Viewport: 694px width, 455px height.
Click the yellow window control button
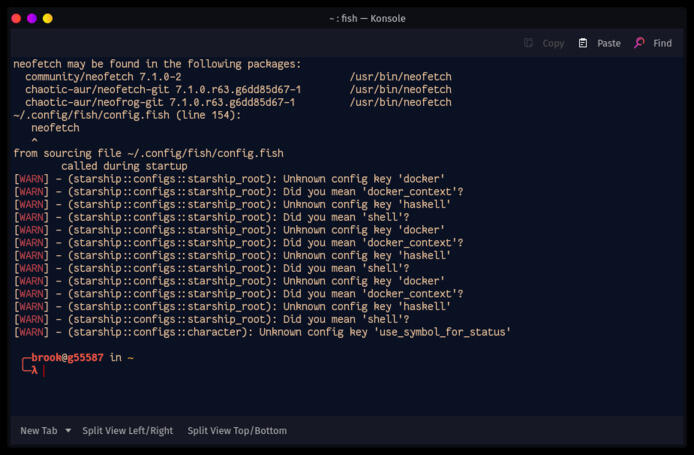click(48, 18)
